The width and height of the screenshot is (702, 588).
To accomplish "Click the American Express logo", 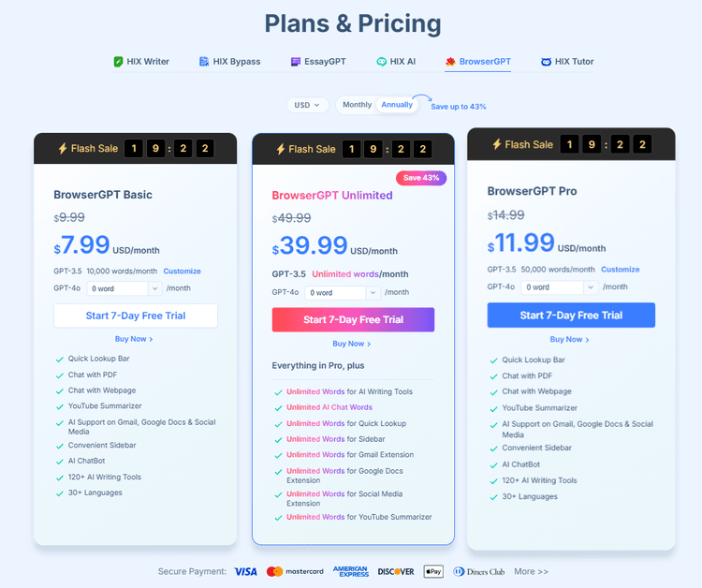I will click(x=350, y=571).
